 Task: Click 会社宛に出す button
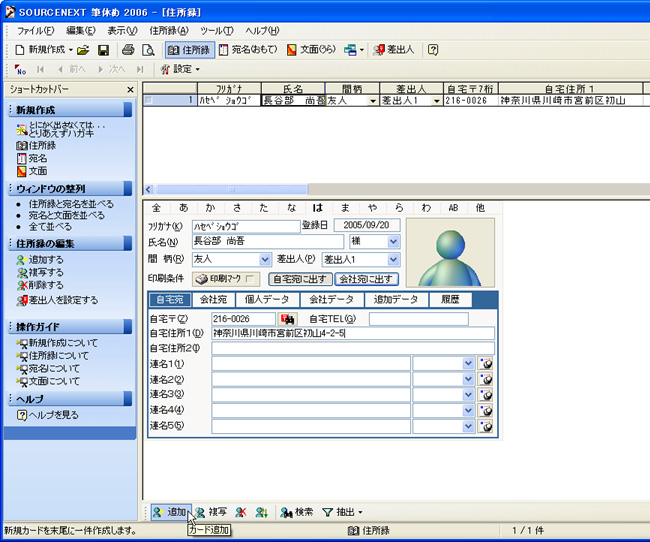coord(366,279)
